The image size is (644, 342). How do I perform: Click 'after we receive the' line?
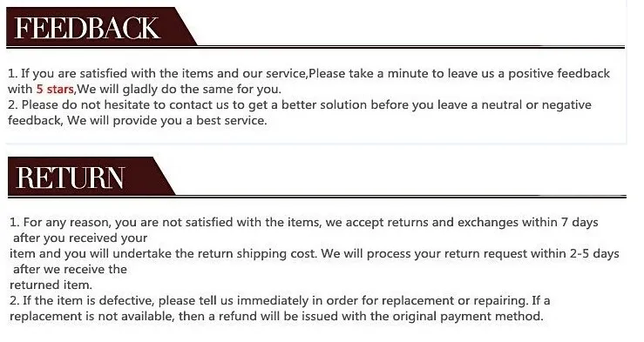pos(70,269)
